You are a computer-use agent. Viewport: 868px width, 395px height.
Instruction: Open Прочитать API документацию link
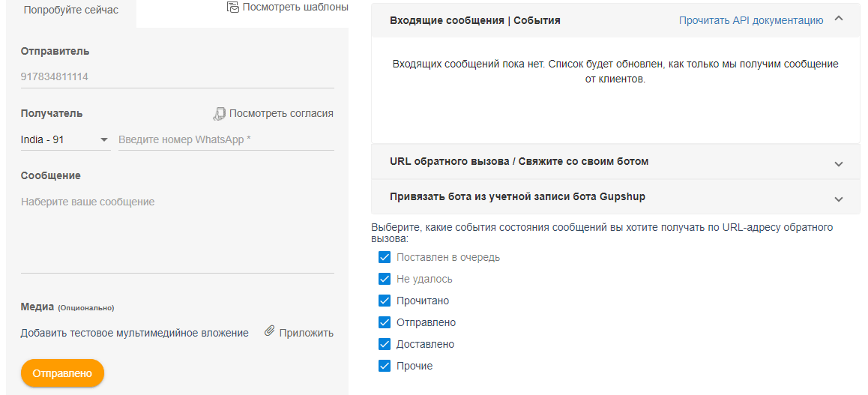751,20
